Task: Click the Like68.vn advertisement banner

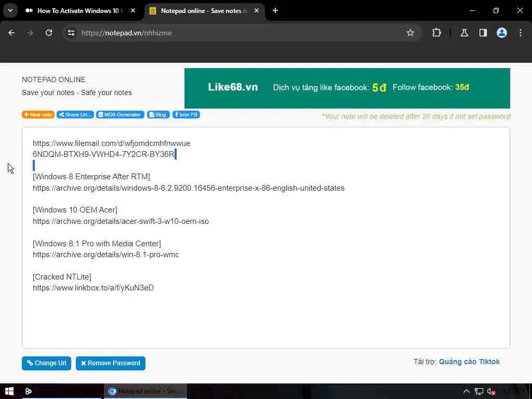Action: pos(347,88)
